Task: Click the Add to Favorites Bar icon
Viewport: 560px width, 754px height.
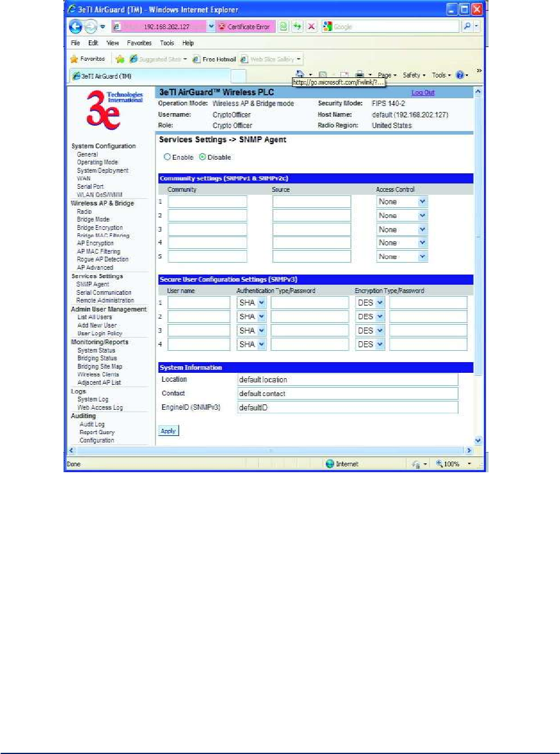Action: (120, 58)
